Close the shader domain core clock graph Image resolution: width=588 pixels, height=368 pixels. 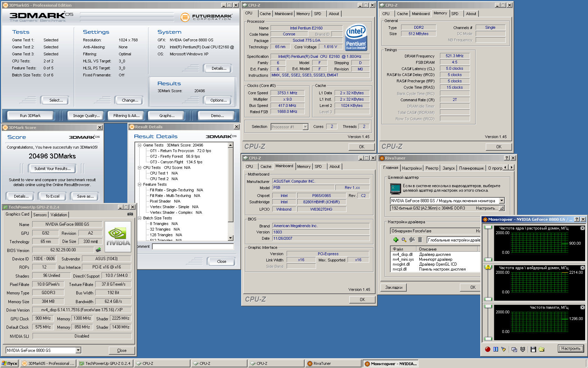582,268
